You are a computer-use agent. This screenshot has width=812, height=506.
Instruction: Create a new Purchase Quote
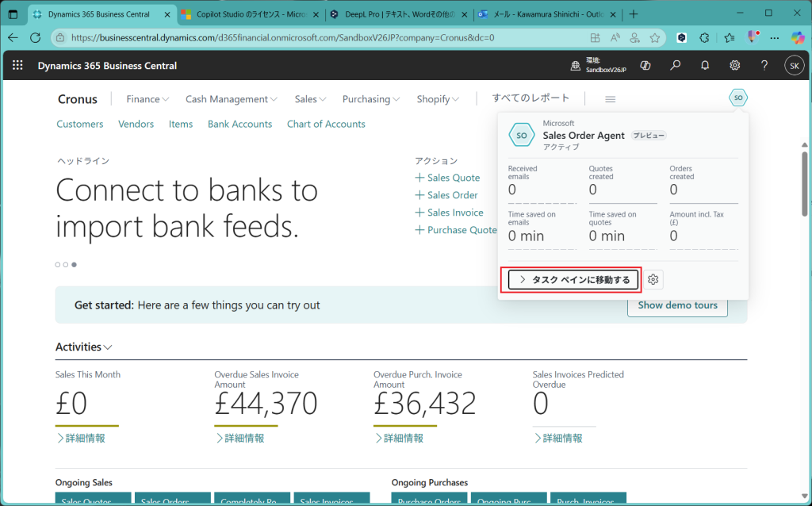pos(456,230)
